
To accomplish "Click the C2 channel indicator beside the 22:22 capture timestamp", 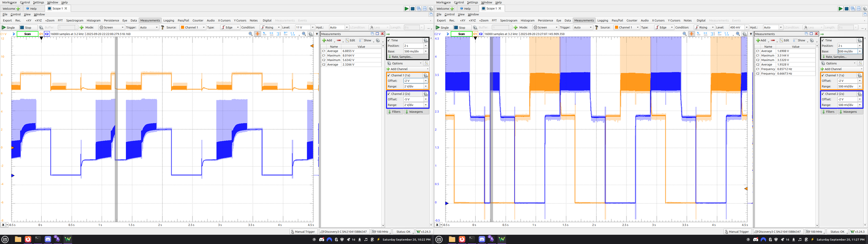I will tap(47, 34).
